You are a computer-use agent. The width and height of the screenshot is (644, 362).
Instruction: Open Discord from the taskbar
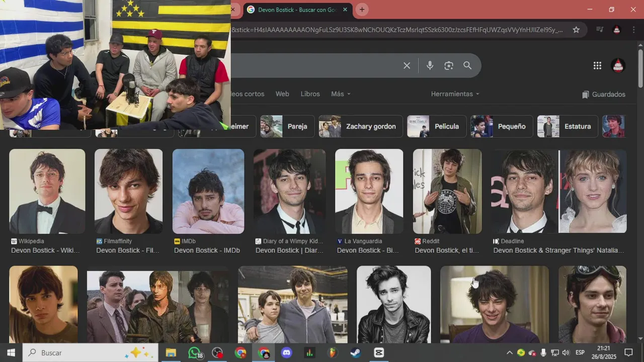click(x=287, y=352)
